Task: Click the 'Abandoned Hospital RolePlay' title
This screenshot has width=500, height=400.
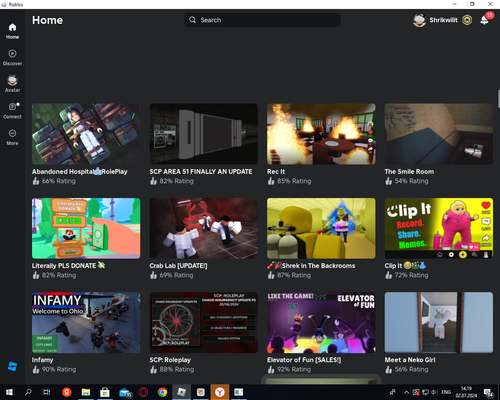Action: pos(80,172)
